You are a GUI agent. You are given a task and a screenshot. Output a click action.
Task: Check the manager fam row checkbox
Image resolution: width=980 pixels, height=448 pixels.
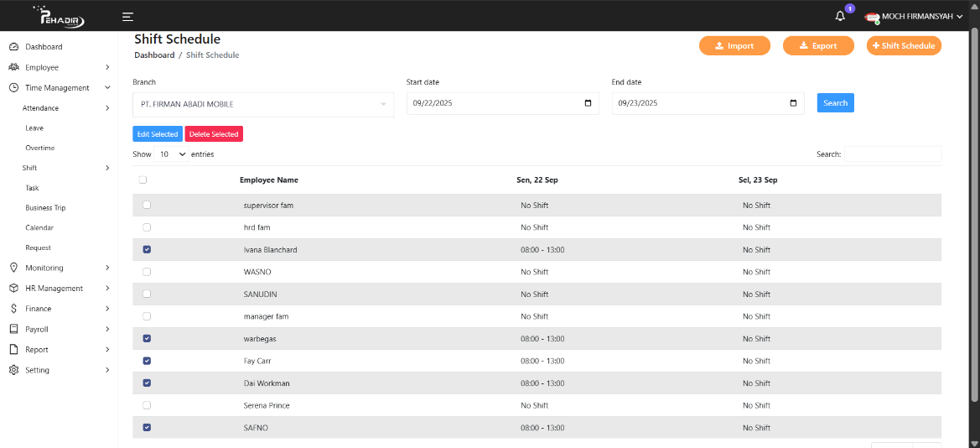click(x=147, y=316)
